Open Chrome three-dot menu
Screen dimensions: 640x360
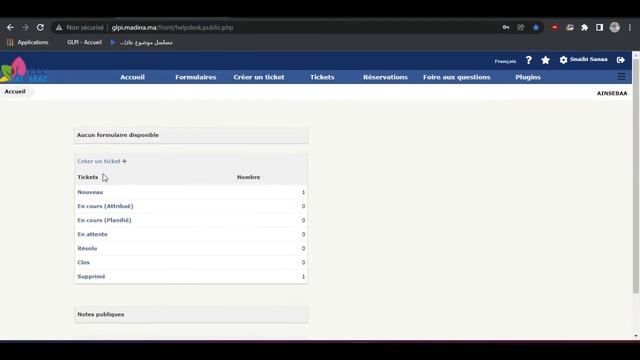point(630,27)
